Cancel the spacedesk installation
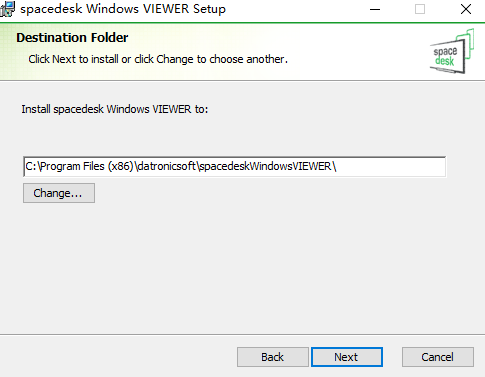Image resolution: width=485 pixels, height=377 pixels. tap(438, 357)
